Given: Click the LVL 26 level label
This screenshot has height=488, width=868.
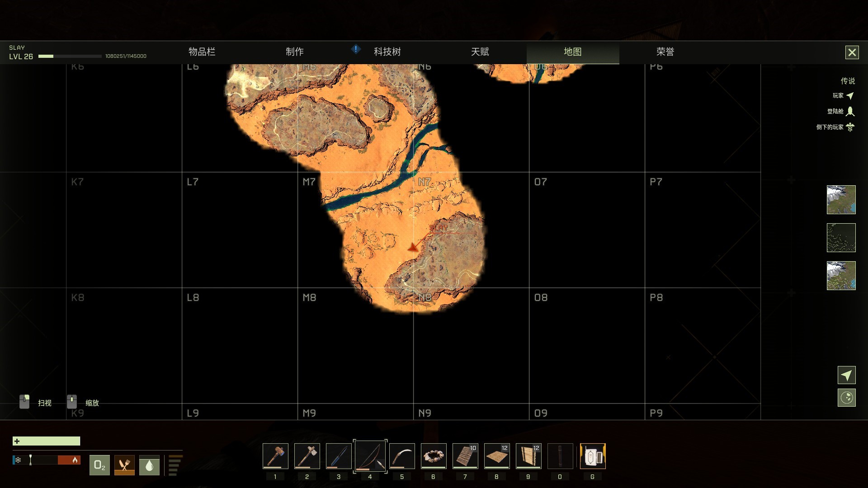Looking at the screenshot, I should 21,56.
